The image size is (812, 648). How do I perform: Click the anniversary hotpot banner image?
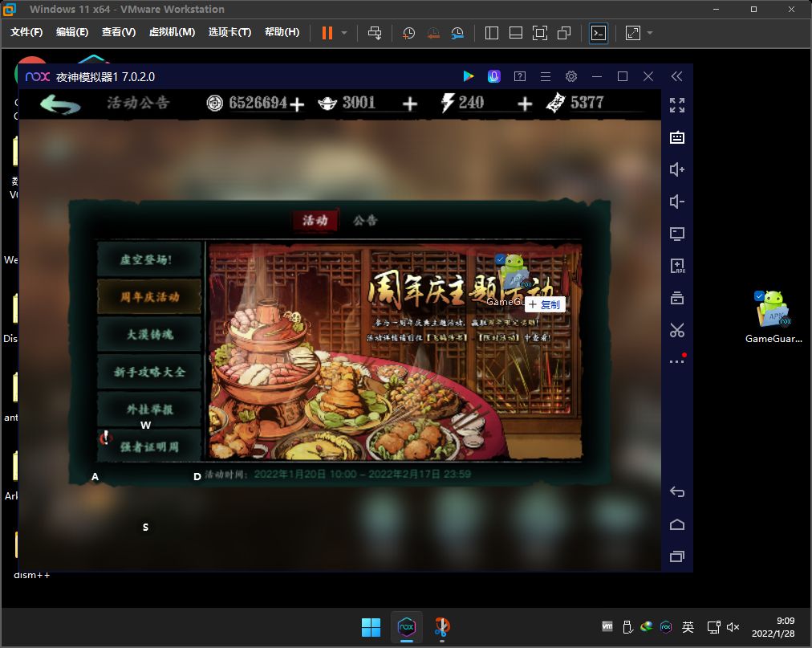click(395, 352)
